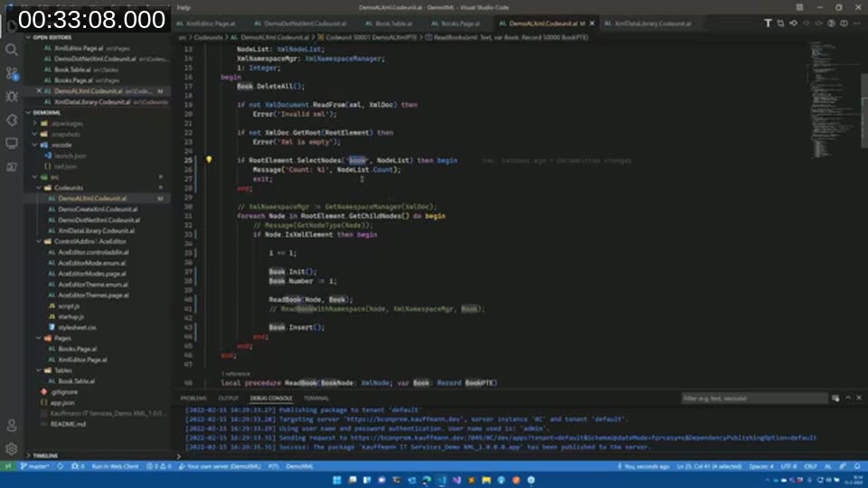Collapse the Pages folder

pos(56,338)
